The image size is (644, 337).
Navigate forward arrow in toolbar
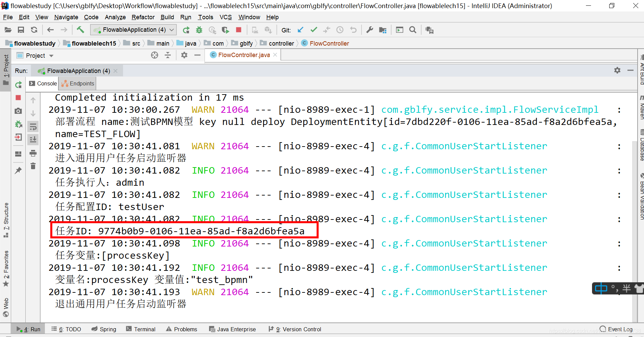(64, 30)
